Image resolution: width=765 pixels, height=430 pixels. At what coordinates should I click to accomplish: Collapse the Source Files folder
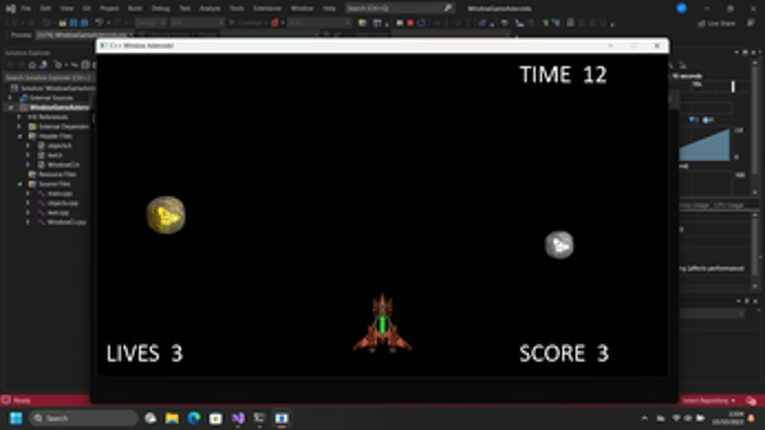20,184
